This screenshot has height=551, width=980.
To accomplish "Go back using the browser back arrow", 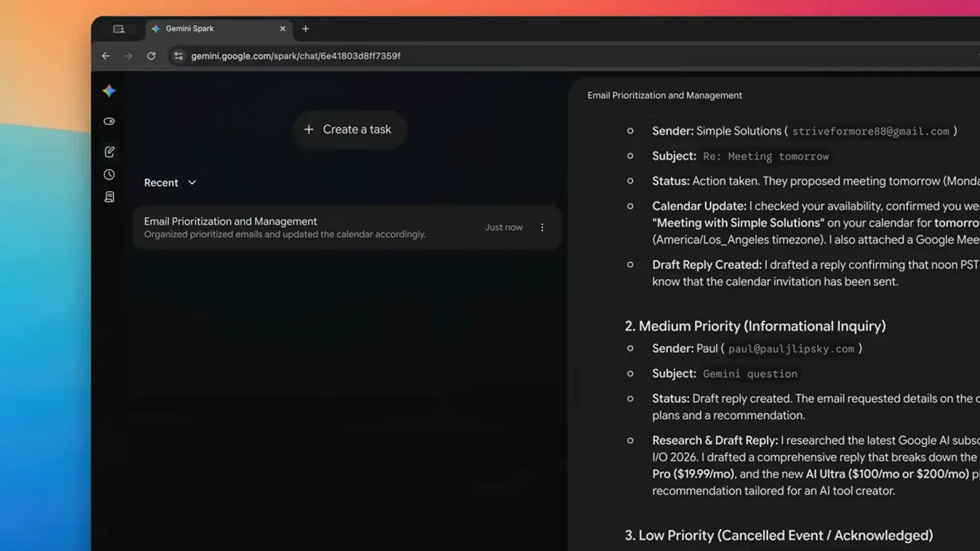I will [106, 56].
